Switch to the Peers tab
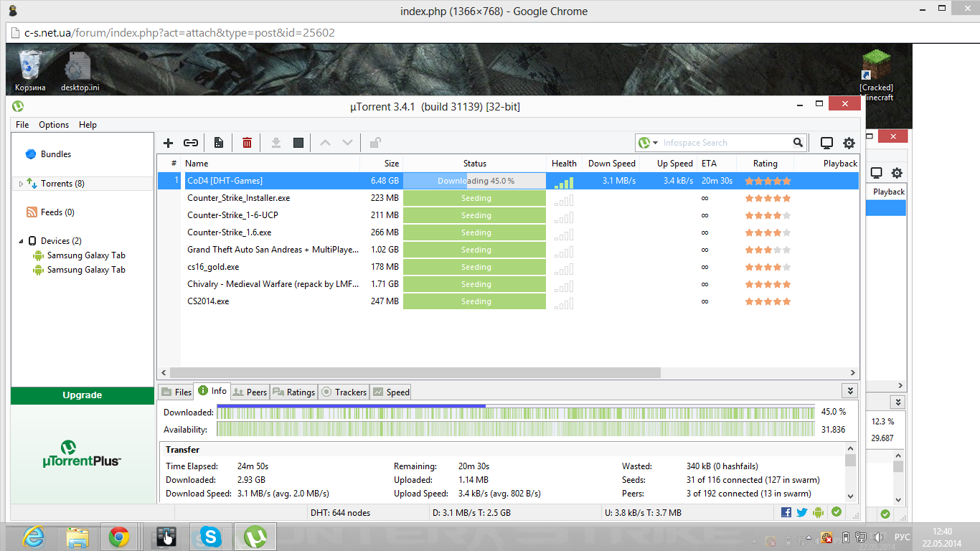The height and width of the screenshot is (551, 980). [250, 392]
